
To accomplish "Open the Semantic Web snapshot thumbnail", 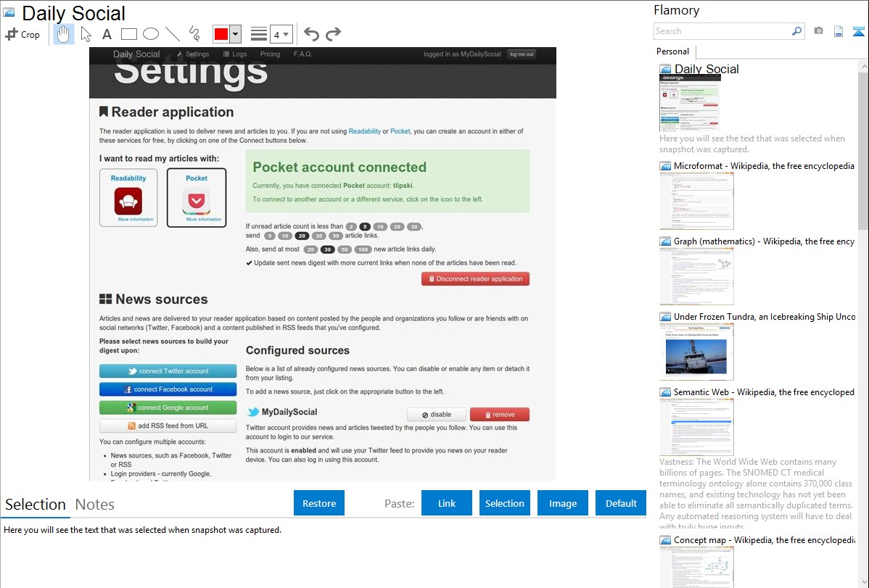I will pos(696,427).
